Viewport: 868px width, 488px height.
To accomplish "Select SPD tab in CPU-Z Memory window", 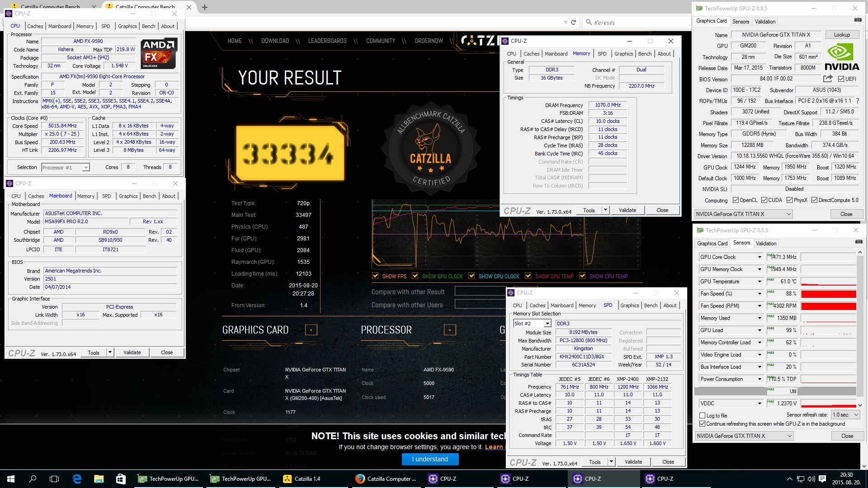I will 602,54.
